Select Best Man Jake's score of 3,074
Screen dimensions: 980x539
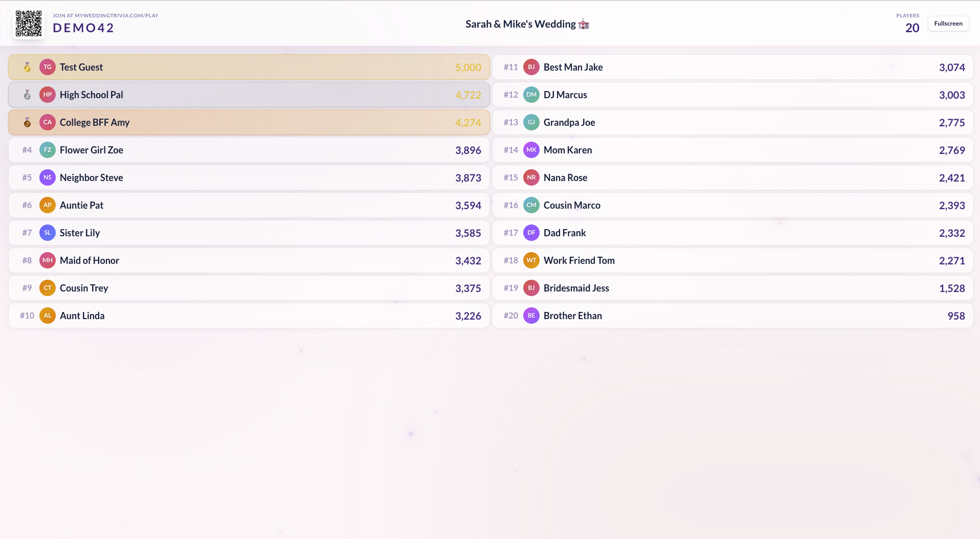951,67
